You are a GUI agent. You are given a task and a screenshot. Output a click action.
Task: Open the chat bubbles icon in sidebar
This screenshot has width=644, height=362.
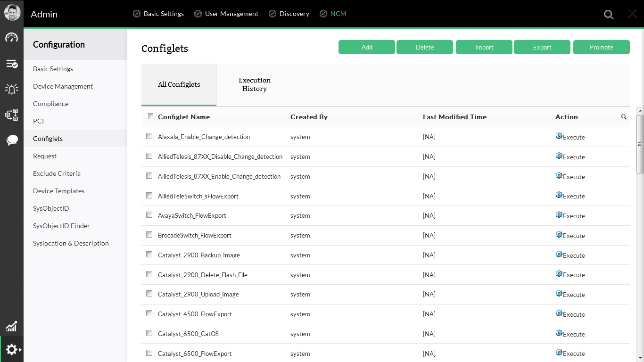coord(12,140)
